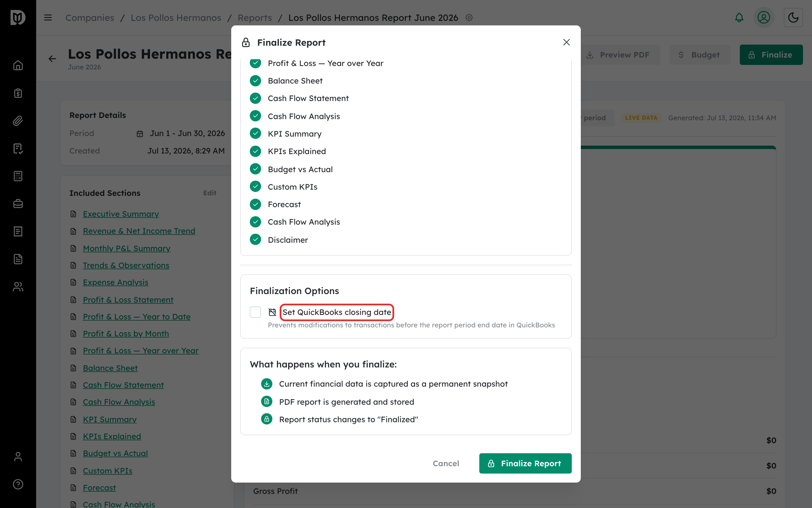Jump to KPI Summary section link
Image resolution: width=812 pixels, height=508 pixels.
click(110, 419)
